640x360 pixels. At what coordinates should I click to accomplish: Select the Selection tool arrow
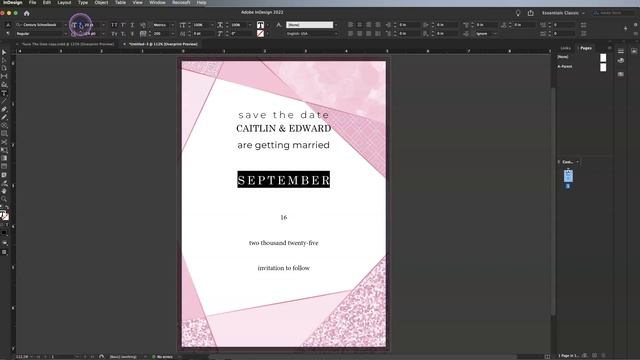click(x=4, y=52)
